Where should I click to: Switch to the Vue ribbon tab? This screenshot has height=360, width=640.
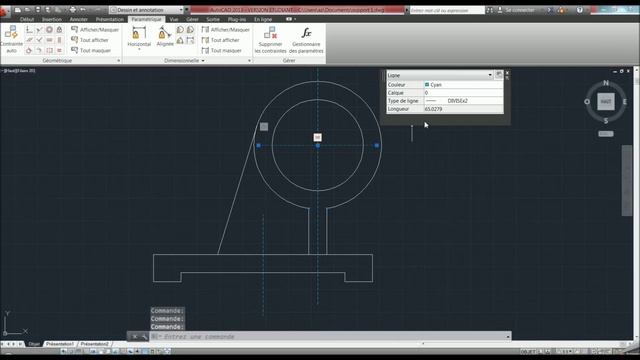[173, 19]
